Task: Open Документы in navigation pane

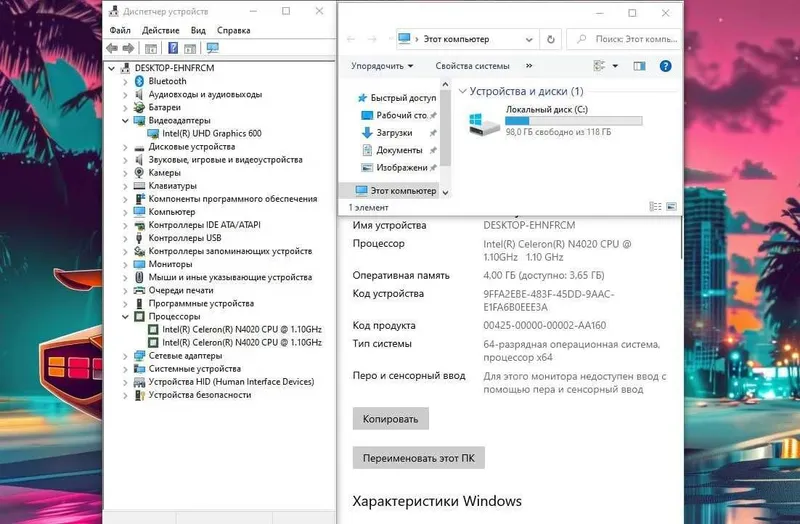Action: pos(399,150)
